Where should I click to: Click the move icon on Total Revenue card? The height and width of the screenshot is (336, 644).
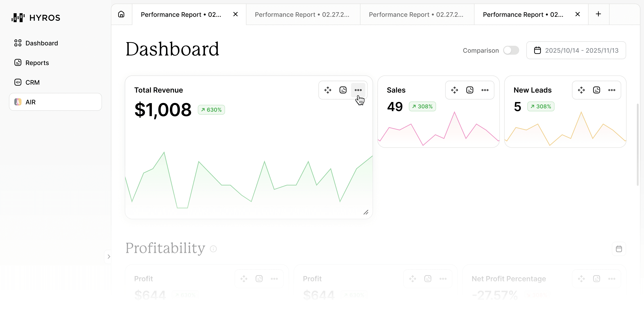pyautogui.click(x=328, y=90)
